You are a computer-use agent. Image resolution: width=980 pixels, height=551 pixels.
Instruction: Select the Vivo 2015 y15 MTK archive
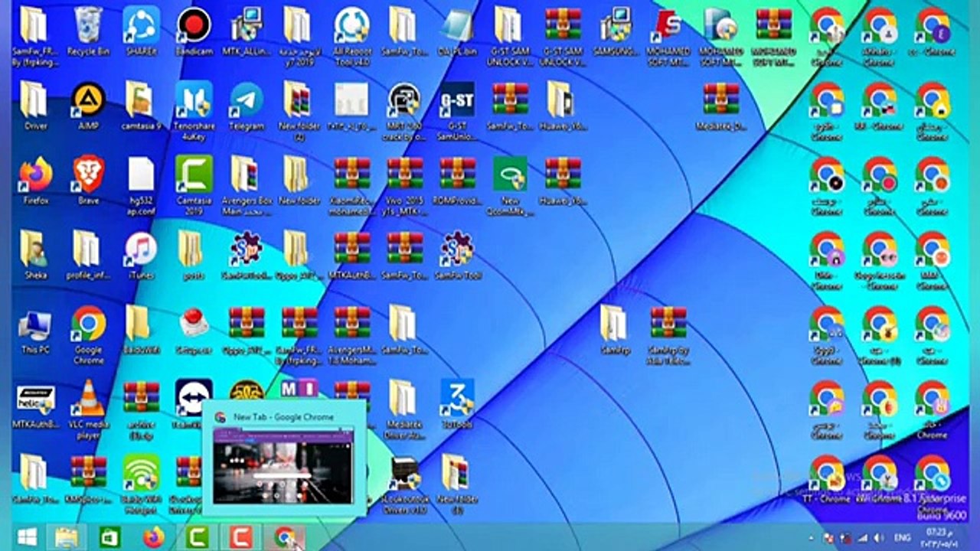click(x=404, y=186)
